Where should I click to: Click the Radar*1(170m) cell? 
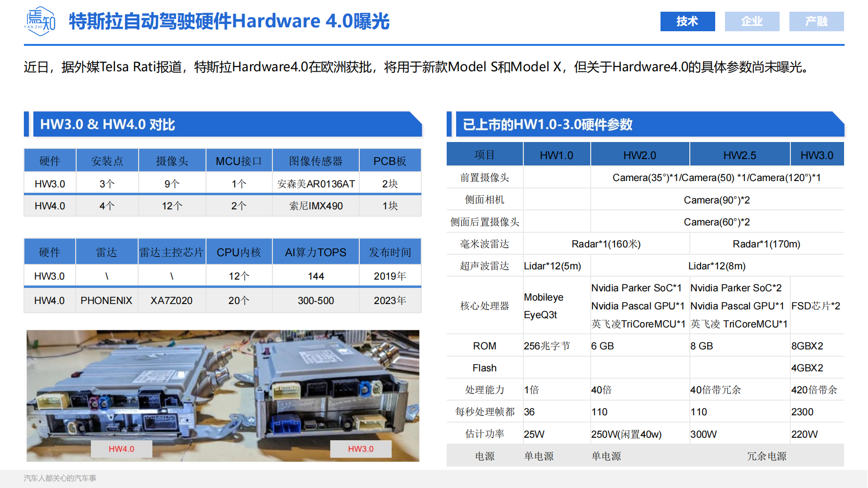point(766,244)
